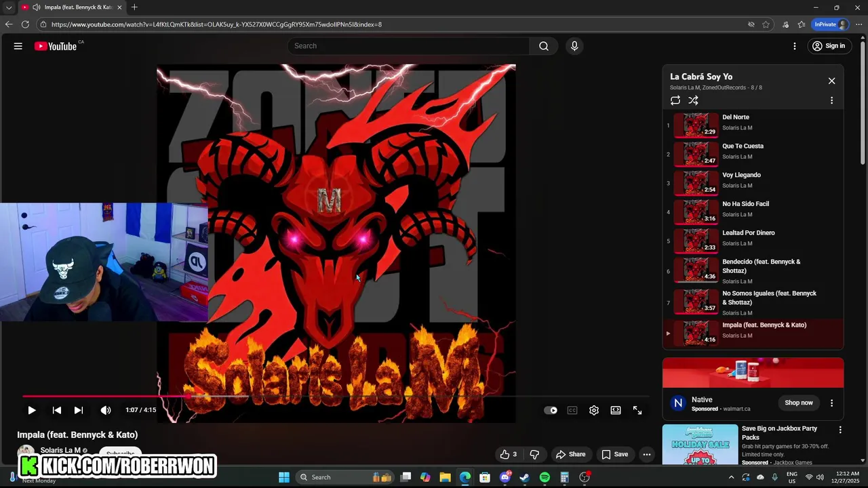The width and height of the screenshot is (868, 488).
Task: Refresh the browser page
Action: pos(25,24)
